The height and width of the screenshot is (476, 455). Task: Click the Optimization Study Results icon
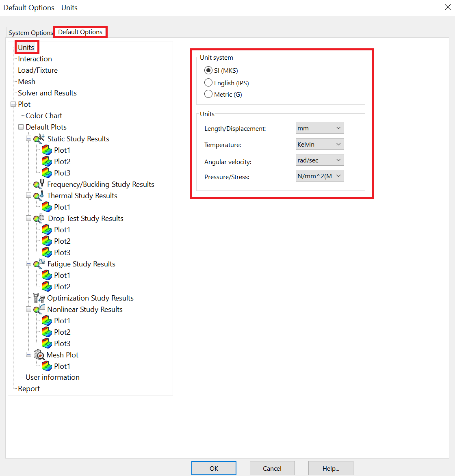click(39, 298)
